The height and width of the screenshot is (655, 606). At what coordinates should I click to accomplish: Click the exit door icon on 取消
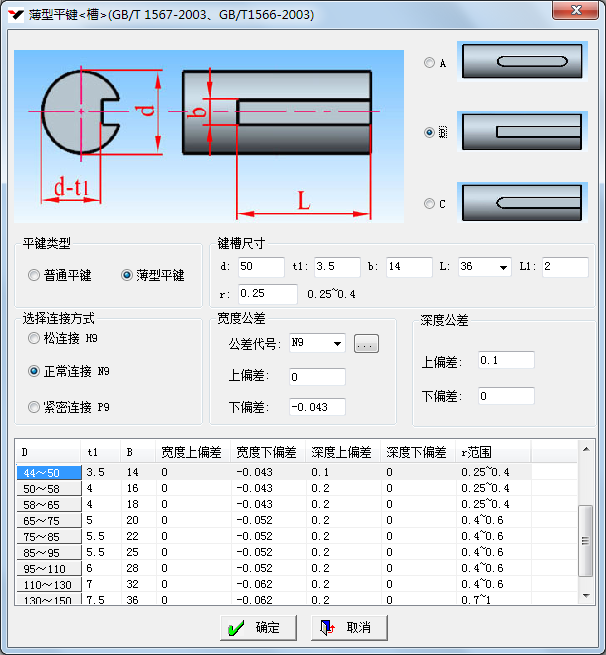[x=327, y=627]
